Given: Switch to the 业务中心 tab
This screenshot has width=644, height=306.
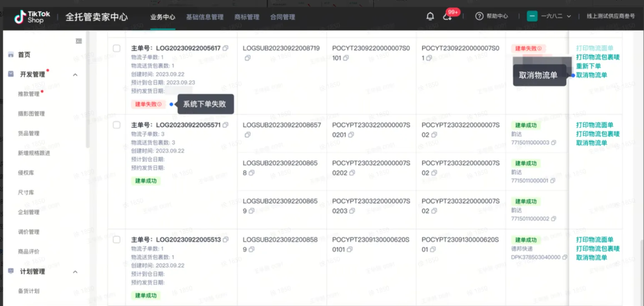Looking at the screenshot, I should tap(163, 17).
